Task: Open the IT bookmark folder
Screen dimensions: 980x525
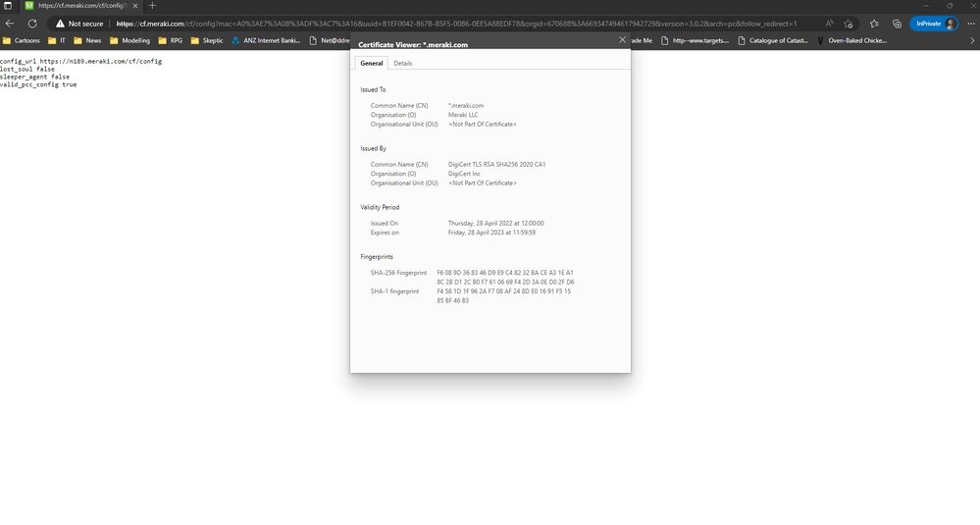Action: (x=57, y=40)
